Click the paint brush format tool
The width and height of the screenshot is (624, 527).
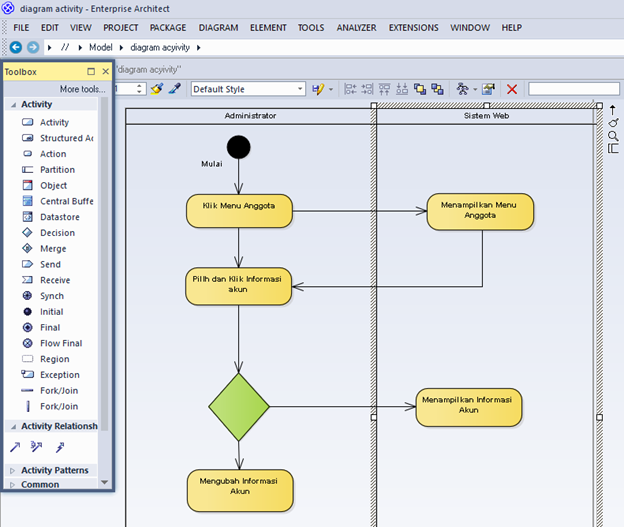[157, 89]
